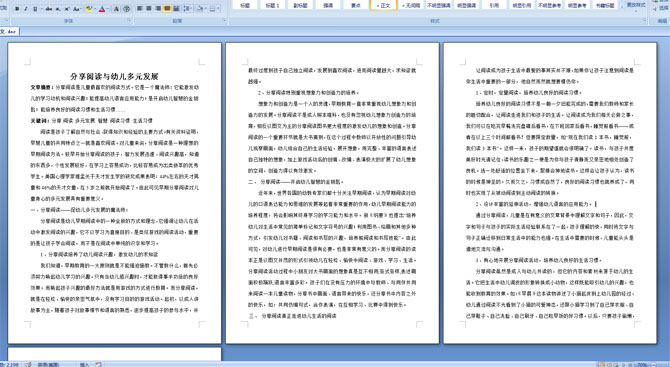Toggle underline formatting
The height and width of the screenshot is (367, 670).
pyautogui.click(x=35, y=9)
